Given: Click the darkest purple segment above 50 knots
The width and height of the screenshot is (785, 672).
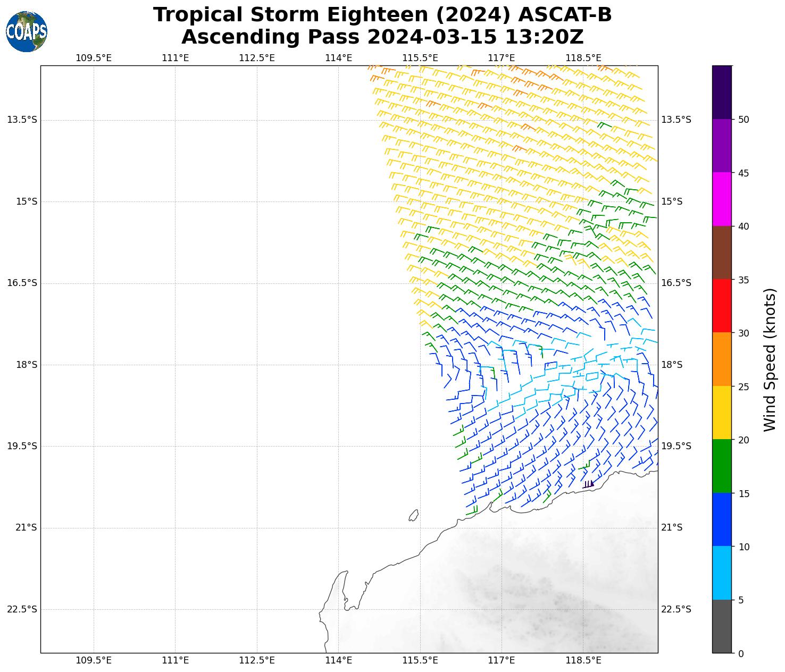Looking at the screenshot, I should (722, 92).
